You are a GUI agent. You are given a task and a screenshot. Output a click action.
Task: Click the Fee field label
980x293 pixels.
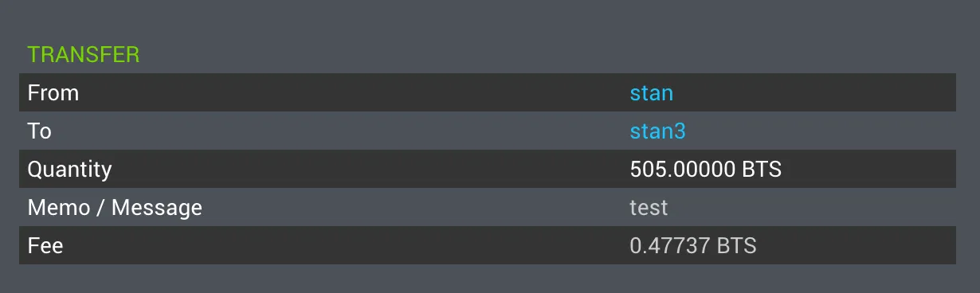[45, 246]
